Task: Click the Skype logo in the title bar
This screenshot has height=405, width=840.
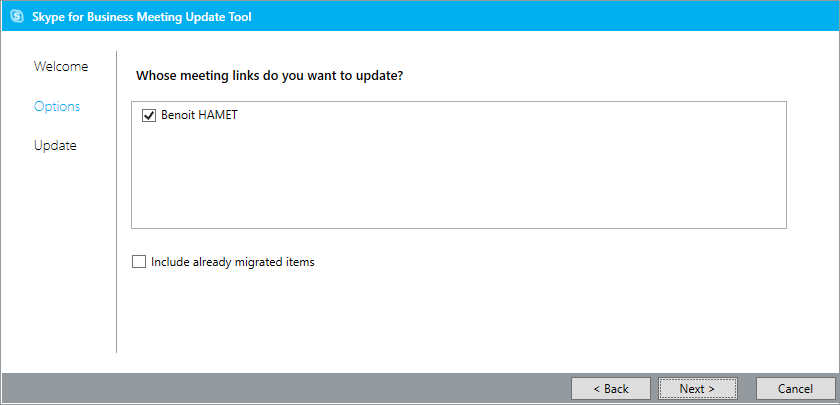Action: [16, 16]
